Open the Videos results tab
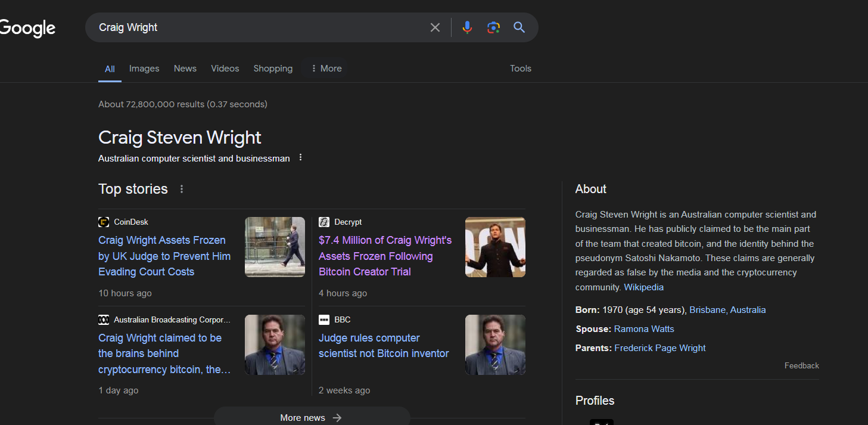This screenshot has width=868, height=425. (x=225, y=69)
